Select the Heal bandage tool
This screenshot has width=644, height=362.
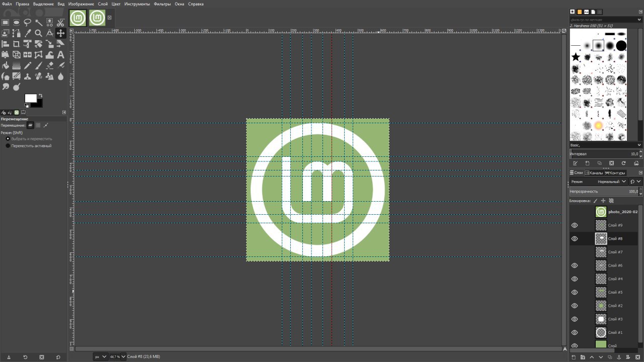coord(39,76)
